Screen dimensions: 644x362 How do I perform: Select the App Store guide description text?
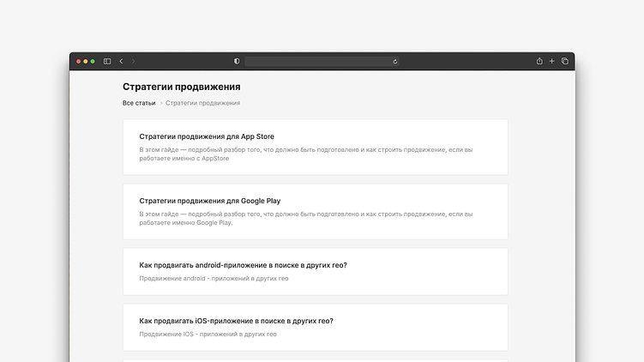[306, 154]
